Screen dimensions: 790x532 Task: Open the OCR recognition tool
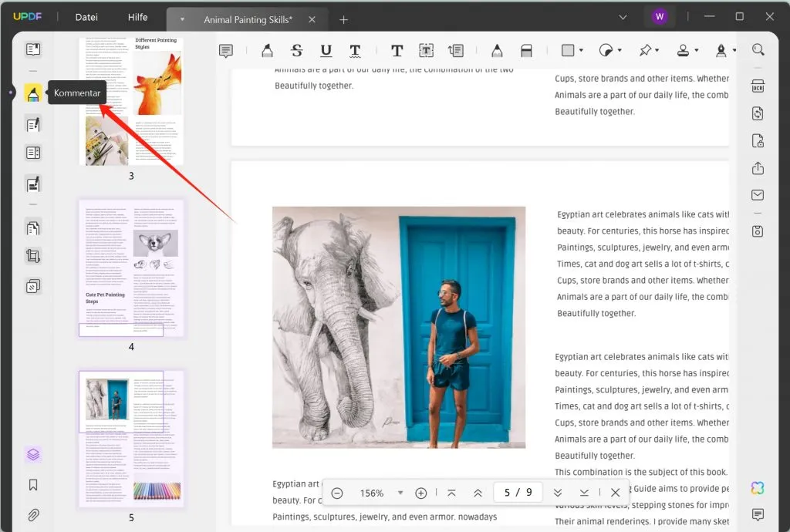pyautogui.click(x=758, y=86)
